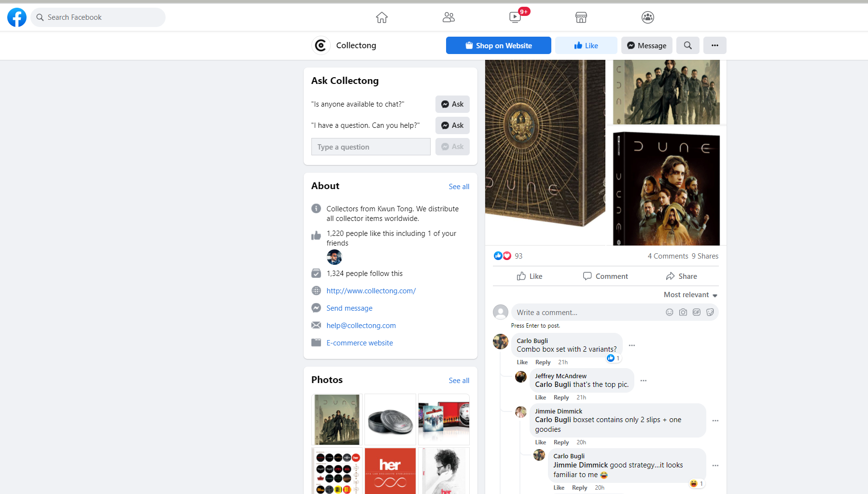Click the Type a question field
Image resolution: width=868 pixels, height=494 pixels.
(x=371, y=147)
